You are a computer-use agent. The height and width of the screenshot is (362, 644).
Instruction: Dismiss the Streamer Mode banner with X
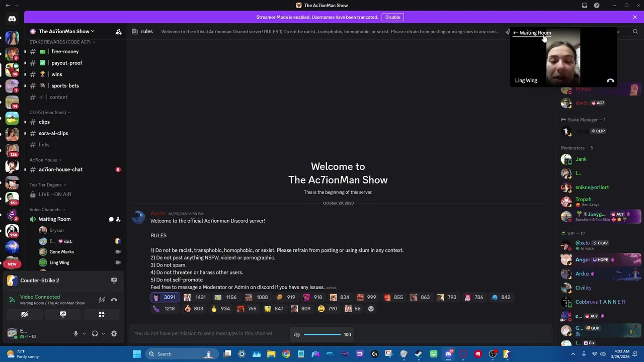pos(635,17)
